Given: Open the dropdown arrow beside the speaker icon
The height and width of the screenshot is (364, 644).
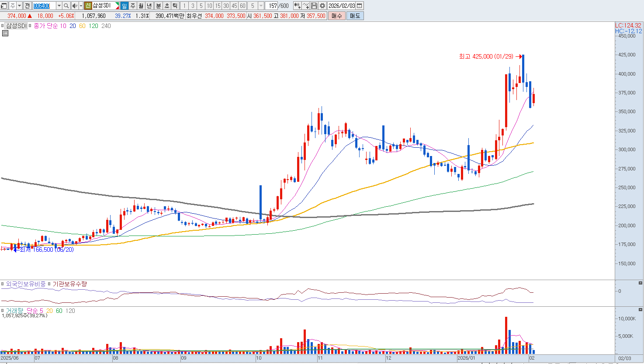Looking at the screenshot, I should point(81,6).
